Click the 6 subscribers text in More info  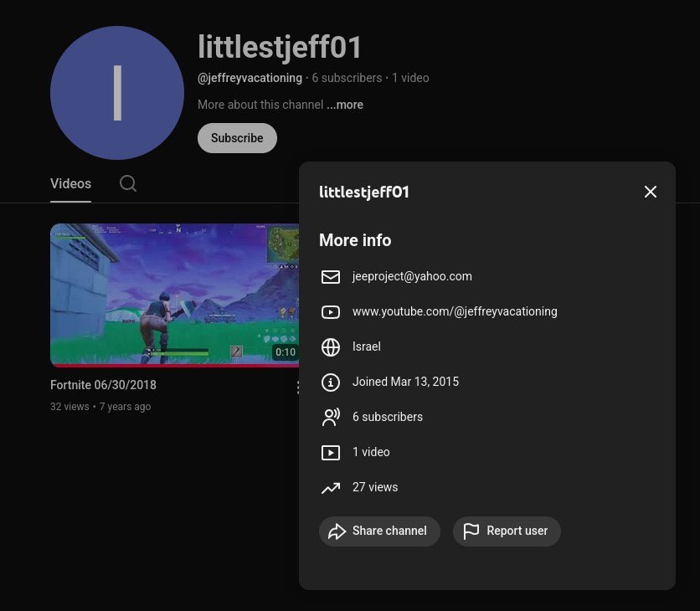point(388,417)
